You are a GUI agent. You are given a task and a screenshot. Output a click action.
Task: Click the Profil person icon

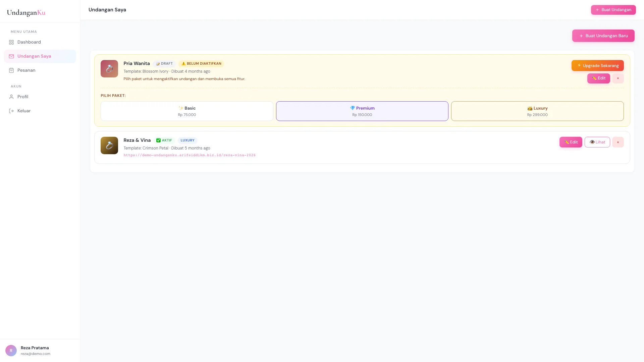coord(11,97)
